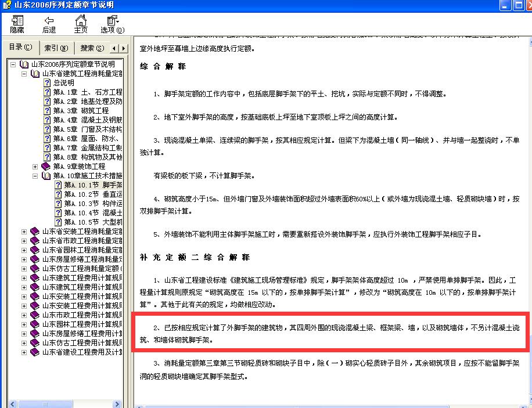
Task: Click purple book icon of 第A.9章装饰工程
Action: [46, 166]
